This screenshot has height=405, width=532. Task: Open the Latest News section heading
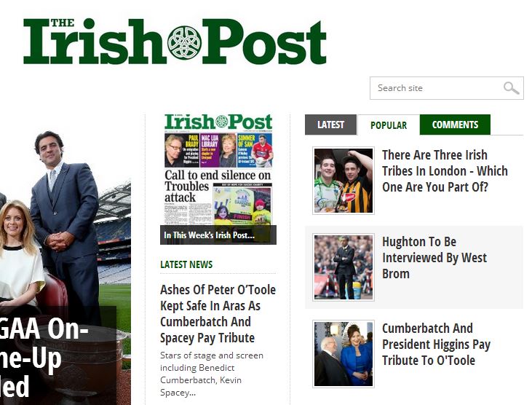[x=186, y=264]
